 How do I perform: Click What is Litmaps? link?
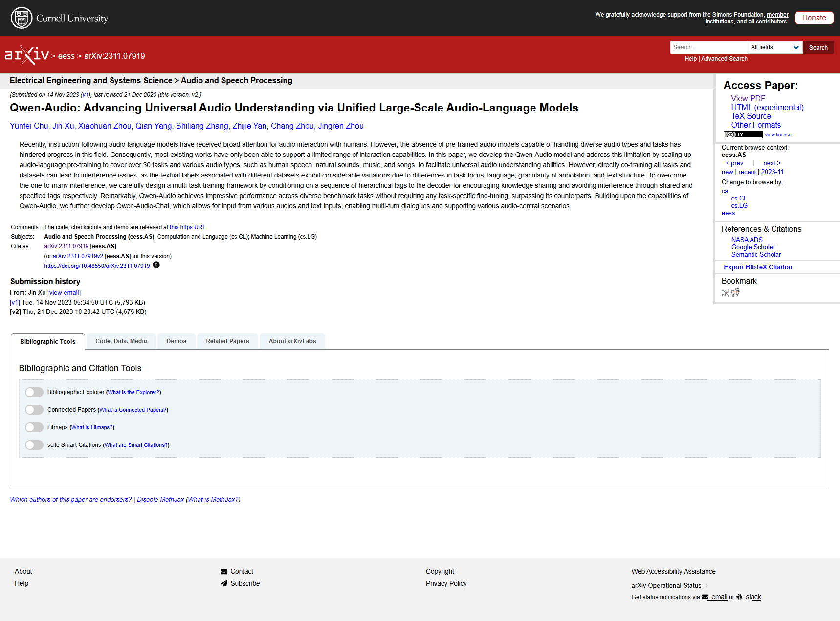(92, 428)
